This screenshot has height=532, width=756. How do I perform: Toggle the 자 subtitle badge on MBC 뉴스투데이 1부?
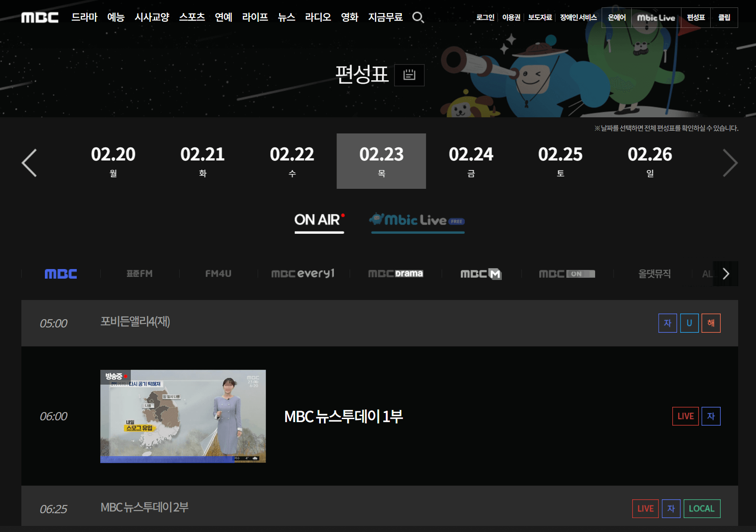click(x=711, y=416)
